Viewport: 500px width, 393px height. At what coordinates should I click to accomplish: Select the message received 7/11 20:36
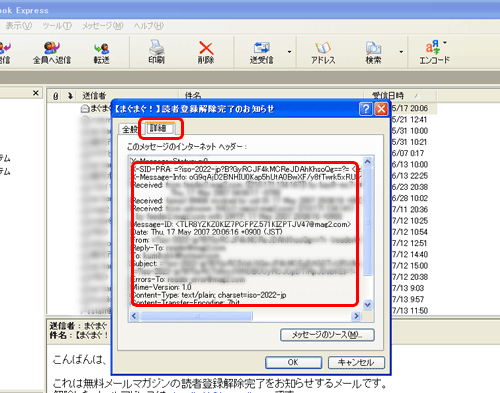click(x=410, y=209)
